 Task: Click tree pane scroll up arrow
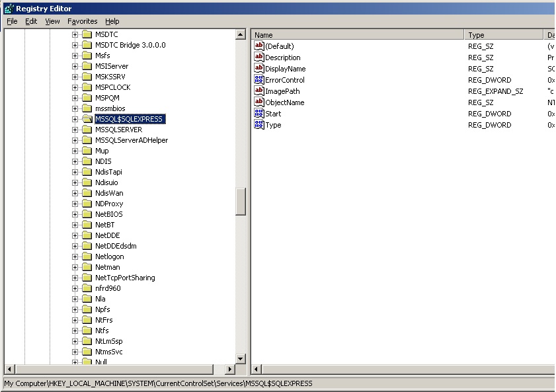pyautogui.click(x=241, y=34)
